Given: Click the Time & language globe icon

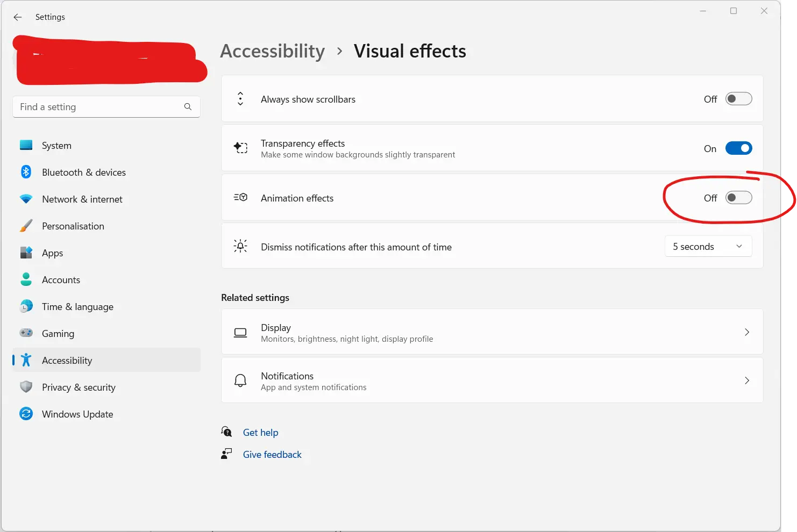Looking at the screenshot, I should 26,306.
